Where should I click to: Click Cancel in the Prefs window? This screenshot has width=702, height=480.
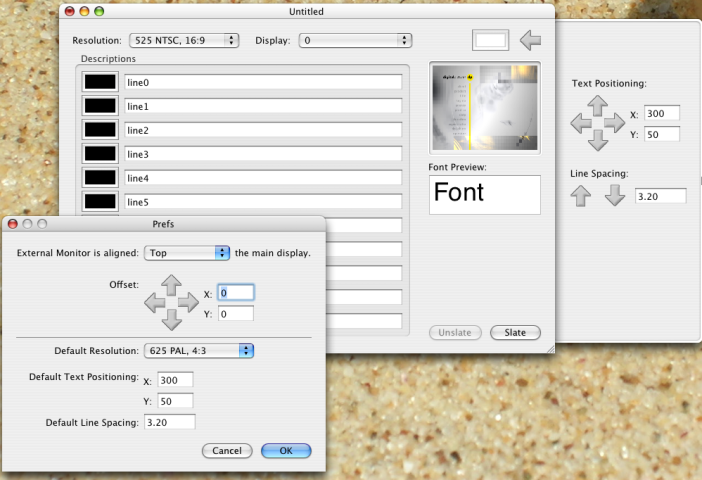[227, 451]
